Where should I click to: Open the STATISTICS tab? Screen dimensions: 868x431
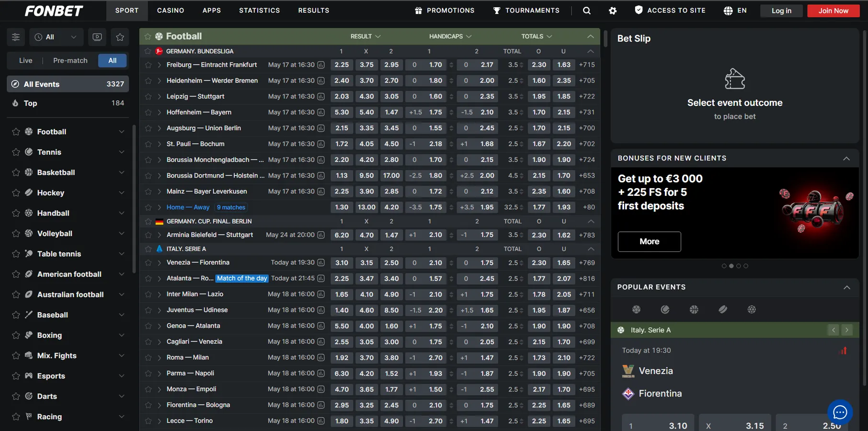[260, 11]
